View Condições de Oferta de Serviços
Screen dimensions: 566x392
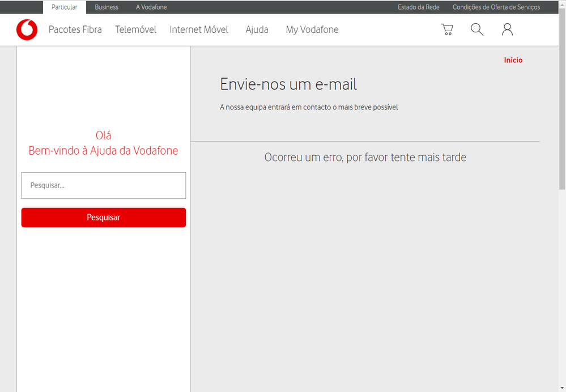[x=496, y=7]
